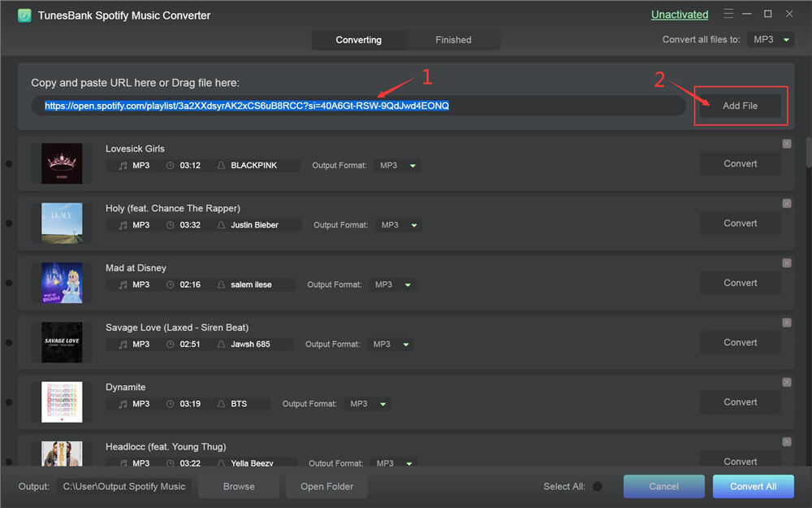Click artist icon next to BTS
Image resolution: width=812 pixels, height=508 pixels.
221,404
